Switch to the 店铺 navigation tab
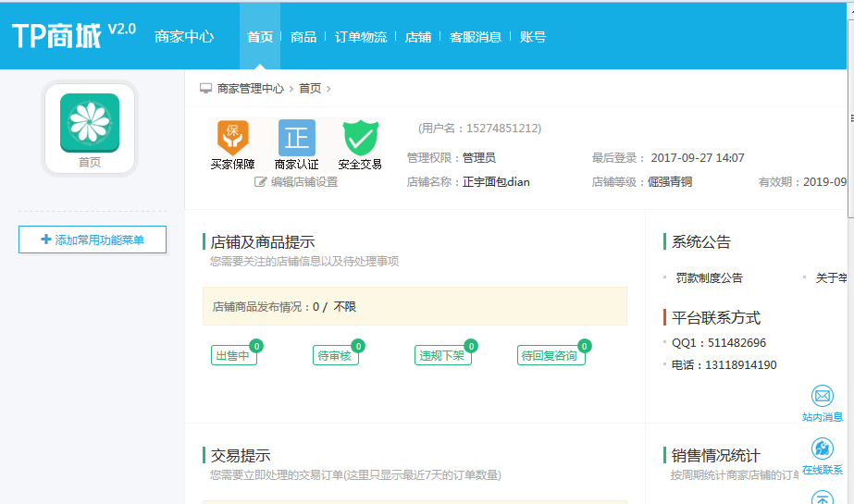854x504 pixels. coord(418,37)
